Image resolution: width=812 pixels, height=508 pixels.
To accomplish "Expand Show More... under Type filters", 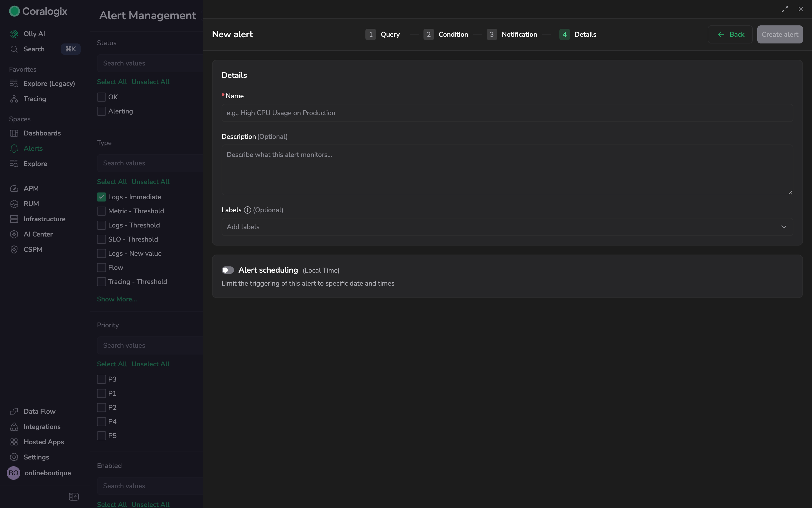I will [117, 299].
